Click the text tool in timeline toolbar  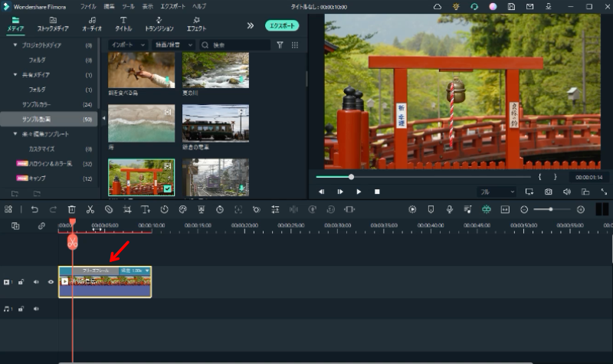tap(146, 209)
